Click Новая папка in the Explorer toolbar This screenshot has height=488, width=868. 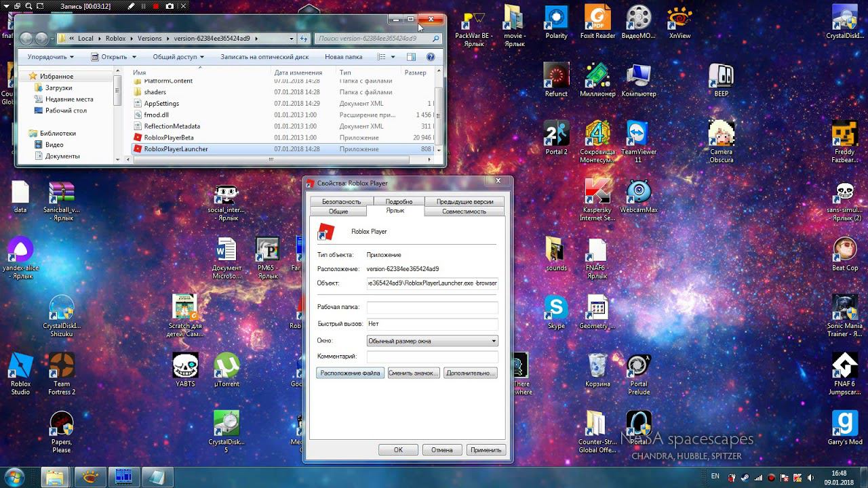click(x=344, y=57)
